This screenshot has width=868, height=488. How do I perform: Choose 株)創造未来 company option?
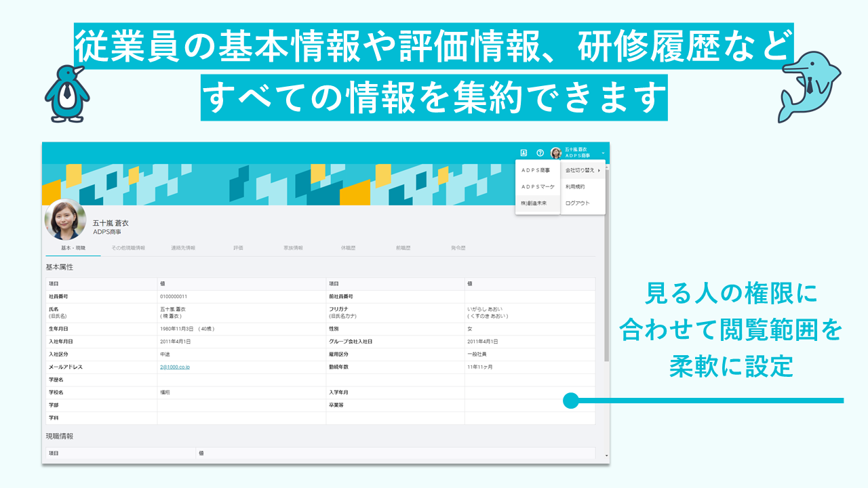point(535,203)
